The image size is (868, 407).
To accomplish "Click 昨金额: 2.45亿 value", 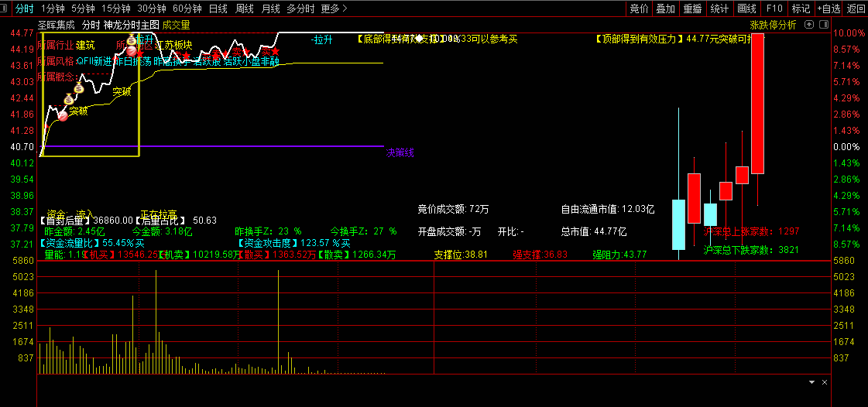I will tap(75, 231).
